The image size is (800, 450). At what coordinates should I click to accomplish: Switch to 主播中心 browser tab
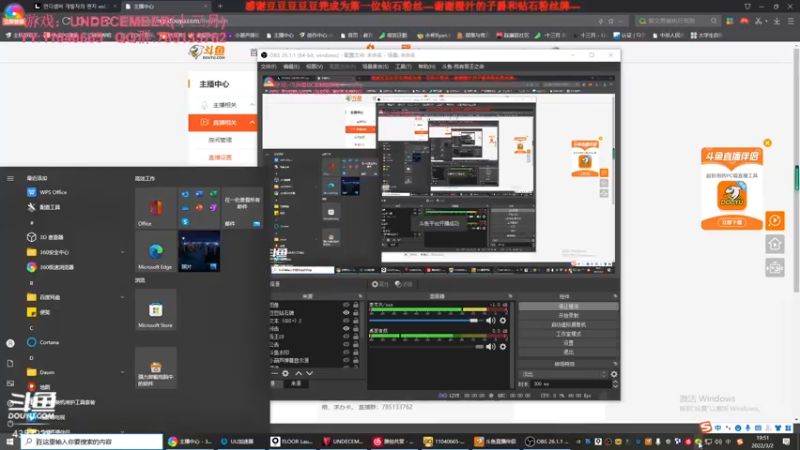pyautogui.click(x=166, y=7)
